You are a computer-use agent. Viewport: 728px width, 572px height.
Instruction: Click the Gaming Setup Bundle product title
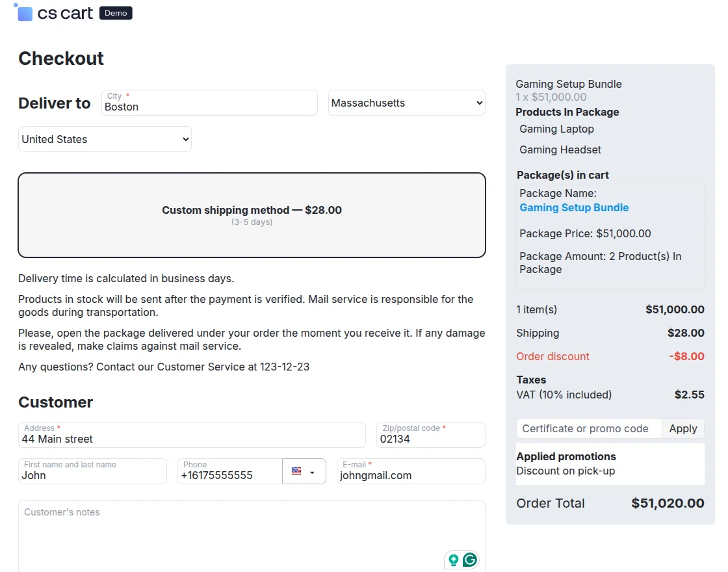[568, 84]
